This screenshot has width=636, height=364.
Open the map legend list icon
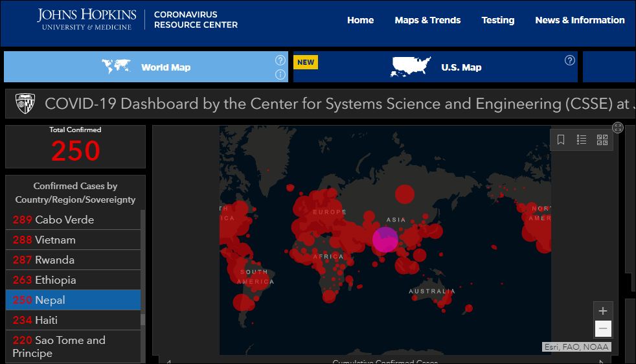[582, 140]
